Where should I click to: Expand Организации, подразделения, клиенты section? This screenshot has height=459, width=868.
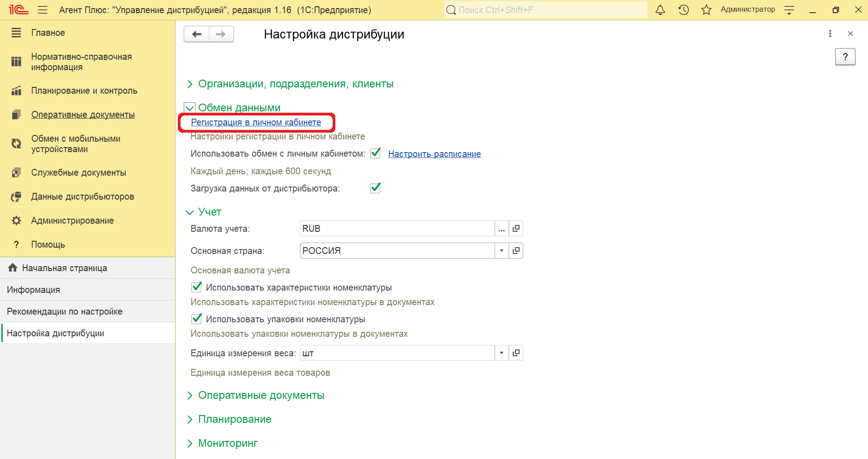click(x=296, y=84)
